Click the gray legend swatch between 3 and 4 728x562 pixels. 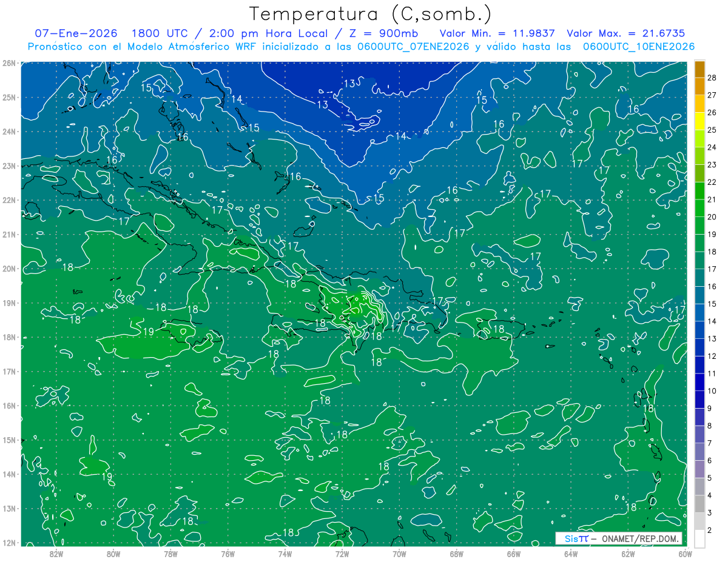coord(699,504)
